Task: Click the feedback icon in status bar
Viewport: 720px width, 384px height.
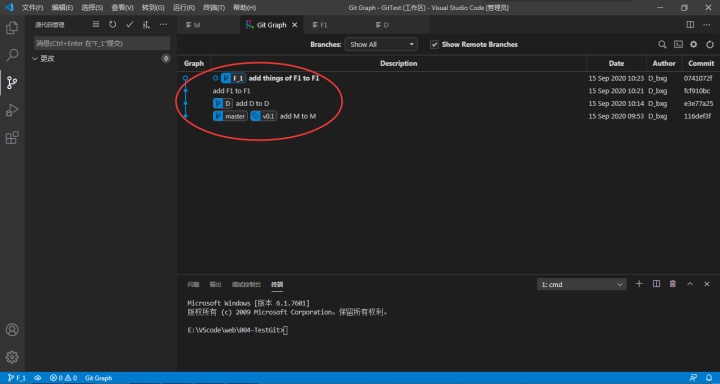Action: [693, 378]
